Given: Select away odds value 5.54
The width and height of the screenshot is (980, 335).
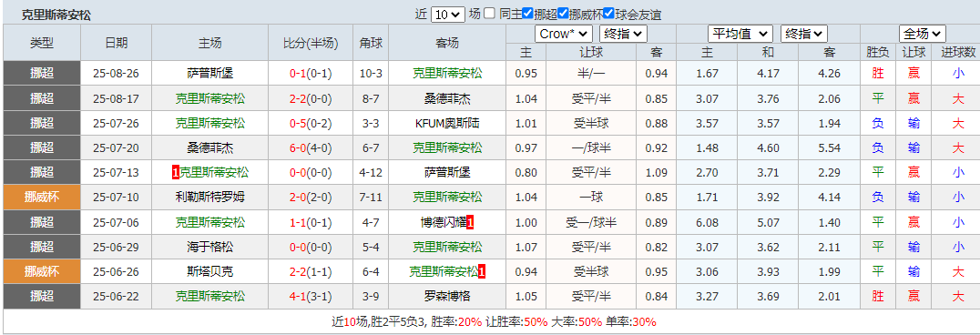Looking at the screenshot, I should click(x=830, y=147).
